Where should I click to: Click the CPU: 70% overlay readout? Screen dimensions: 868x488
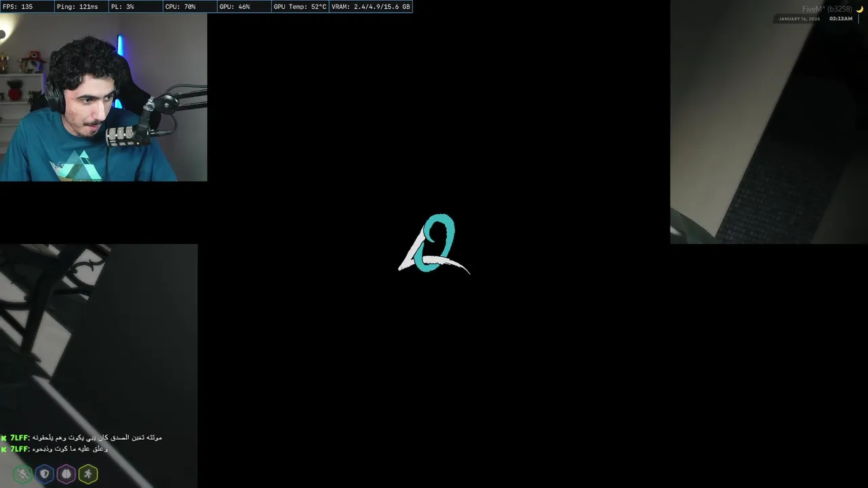190,7
